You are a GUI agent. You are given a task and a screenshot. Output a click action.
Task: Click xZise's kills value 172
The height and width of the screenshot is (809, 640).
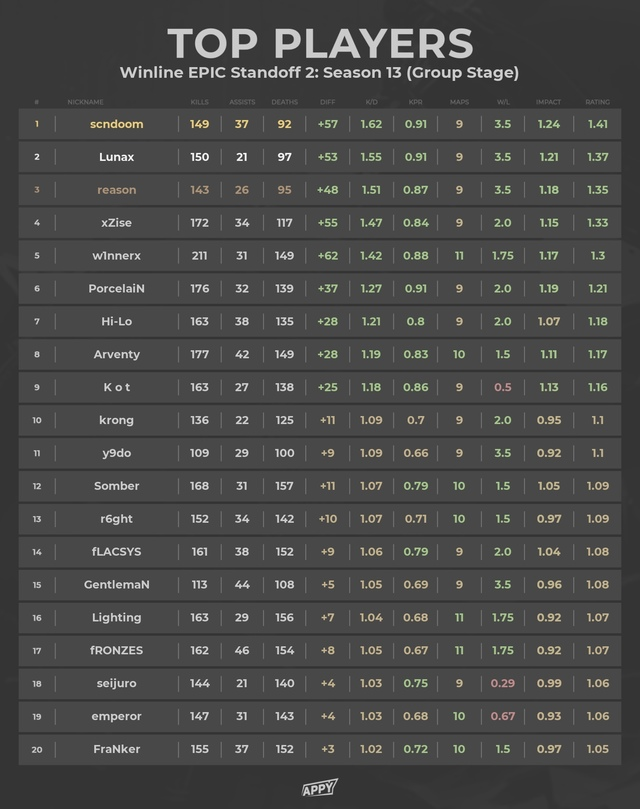point(200,223)
